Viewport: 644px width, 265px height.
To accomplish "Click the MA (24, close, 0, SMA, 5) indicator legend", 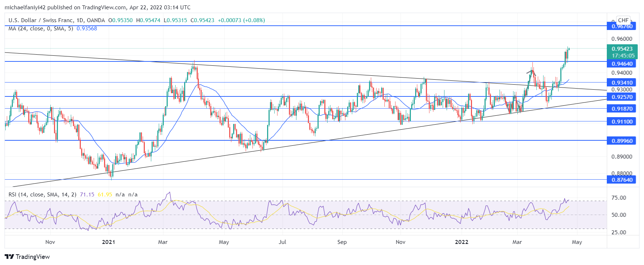I will point(41,29).
